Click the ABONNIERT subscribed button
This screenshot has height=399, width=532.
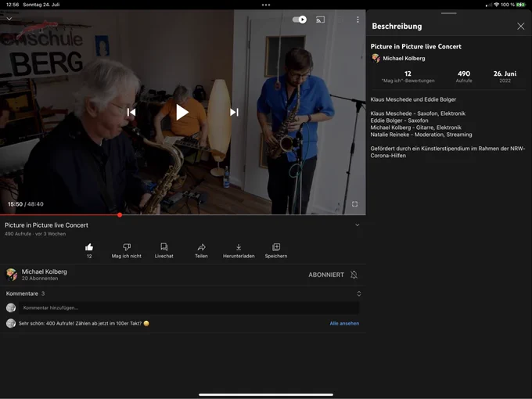click(326, 275)
